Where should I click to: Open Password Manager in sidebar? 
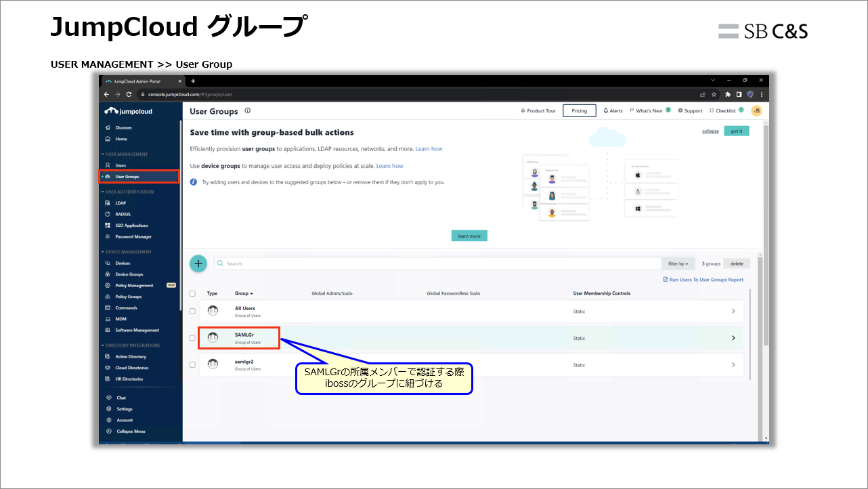[x=133, y=236]
